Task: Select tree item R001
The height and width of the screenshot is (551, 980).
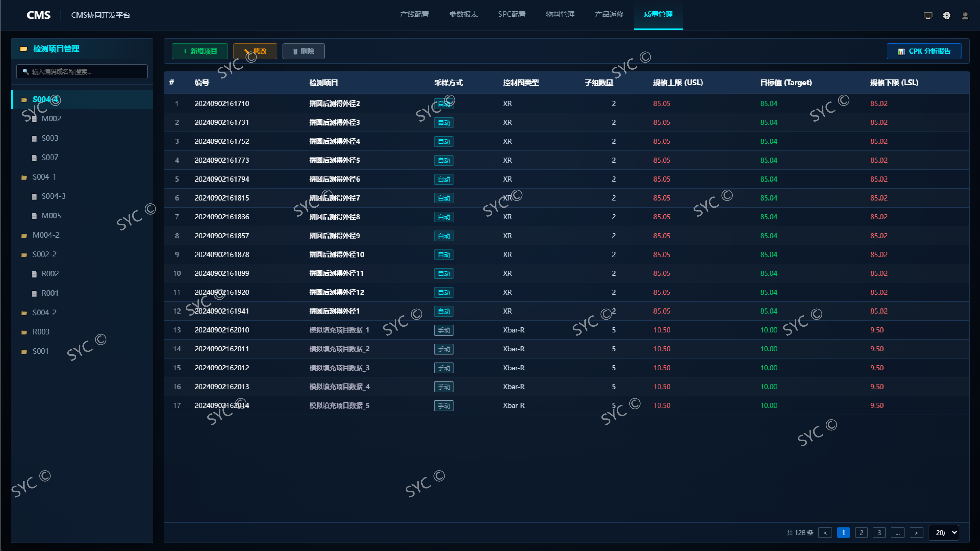Action: point(50,293)
